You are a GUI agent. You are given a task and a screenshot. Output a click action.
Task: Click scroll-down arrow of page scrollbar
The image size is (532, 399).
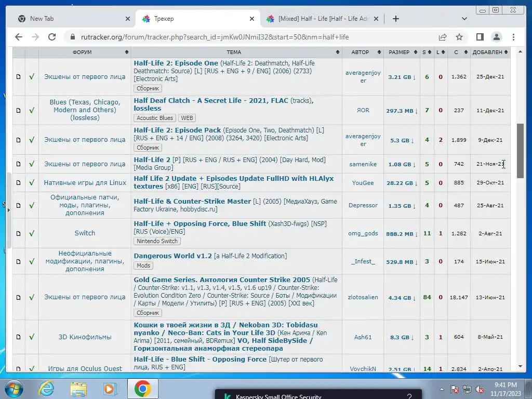pyautogui.click(x=520, y=366)
